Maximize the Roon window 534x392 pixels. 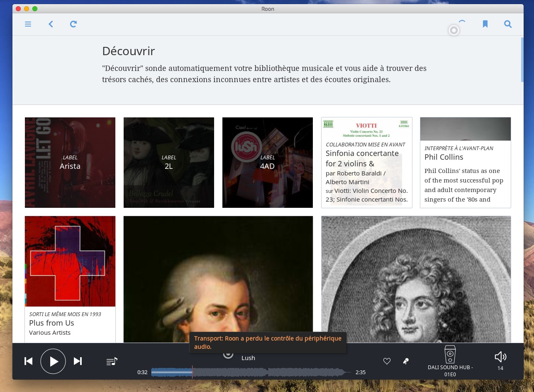(x=35, y=9)
